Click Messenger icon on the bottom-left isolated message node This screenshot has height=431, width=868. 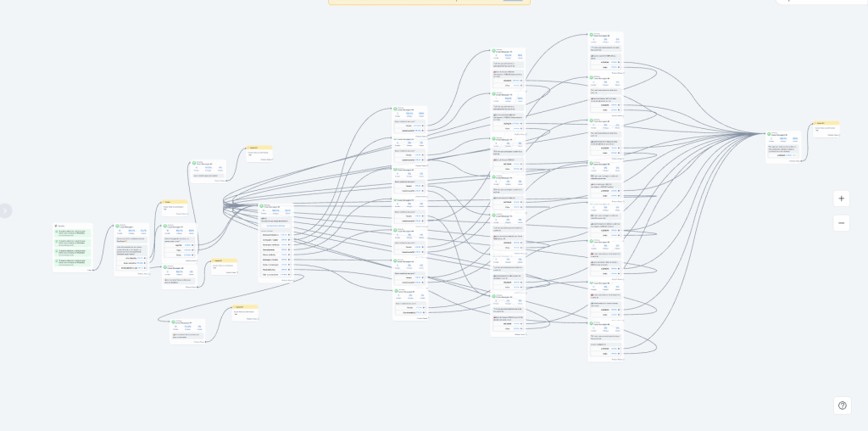[175, 322]
